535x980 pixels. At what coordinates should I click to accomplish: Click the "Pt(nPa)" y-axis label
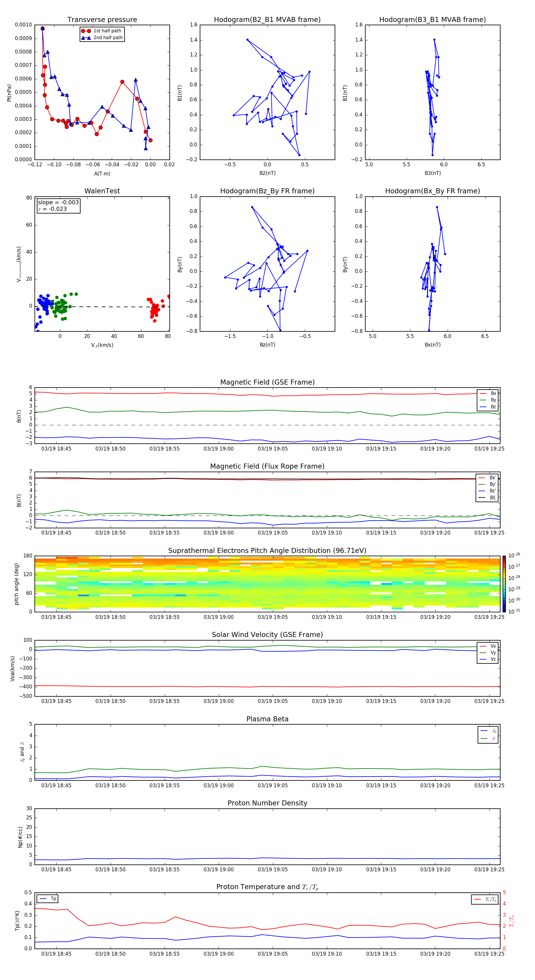tap(9, 93)
